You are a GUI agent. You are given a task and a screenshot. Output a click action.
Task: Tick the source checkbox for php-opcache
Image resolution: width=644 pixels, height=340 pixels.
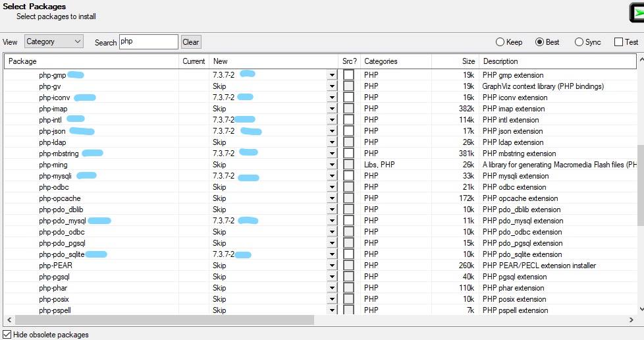(348, 198)
